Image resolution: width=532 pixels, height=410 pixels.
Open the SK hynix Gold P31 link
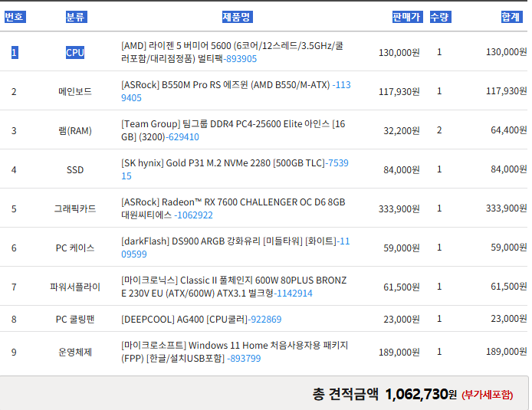(235, 169)
